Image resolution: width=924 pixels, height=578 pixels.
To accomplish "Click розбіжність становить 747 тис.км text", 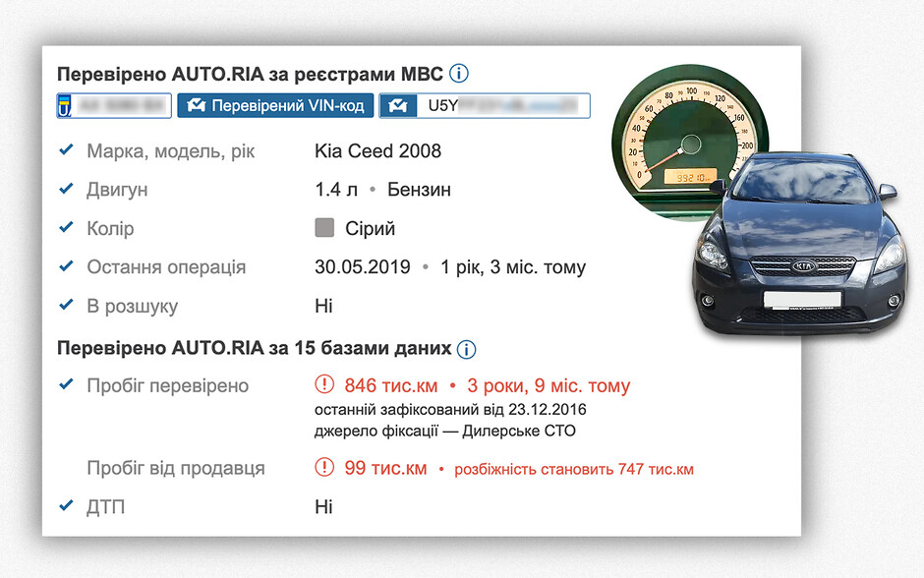I will [574, 469].
